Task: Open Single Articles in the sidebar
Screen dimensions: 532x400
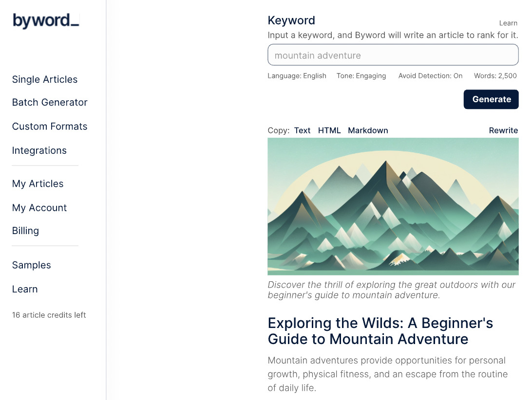Action: point(44,79)
